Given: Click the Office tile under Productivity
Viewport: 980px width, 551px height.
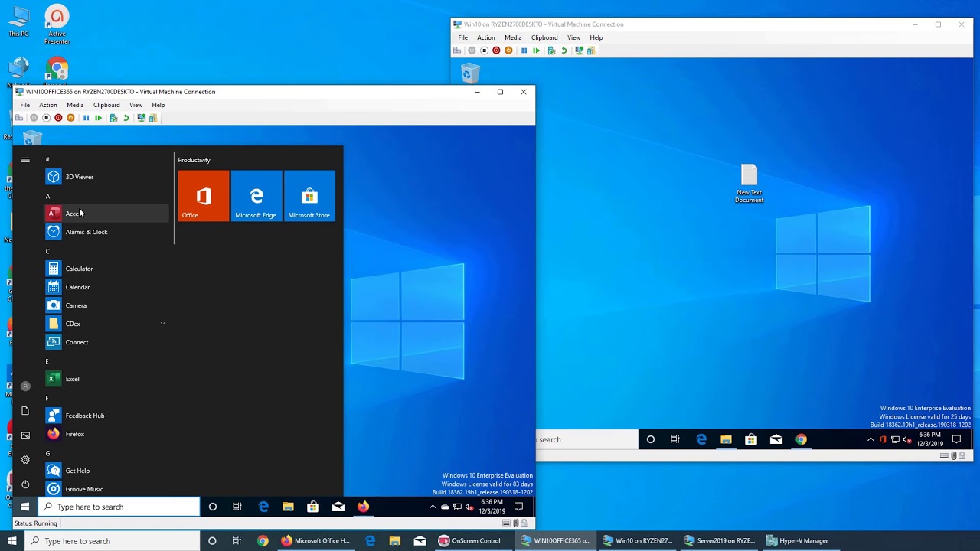Looking at the screenshot, I should coord(204,196).
